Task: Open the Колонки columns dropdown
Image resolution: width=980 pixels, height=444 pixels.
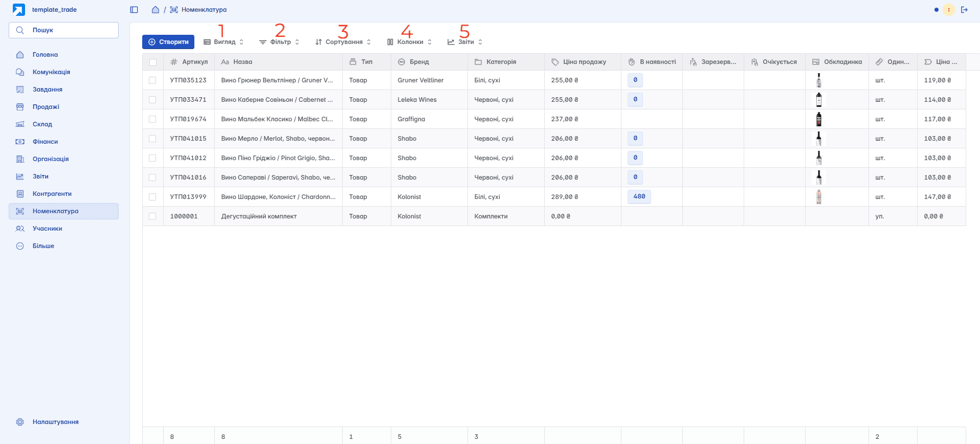Action: [x=410, y=42]
